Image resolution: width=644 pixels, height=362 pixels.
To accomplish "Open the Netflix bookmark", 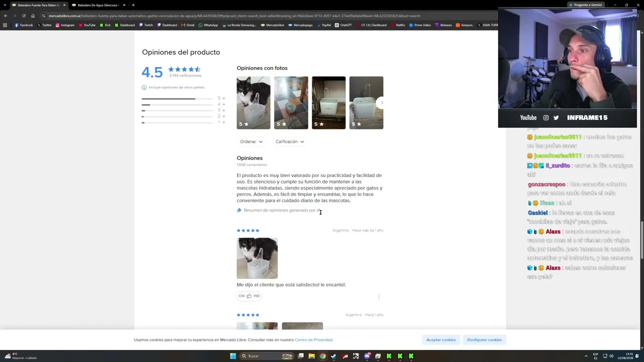I will [x=397, y=25].
